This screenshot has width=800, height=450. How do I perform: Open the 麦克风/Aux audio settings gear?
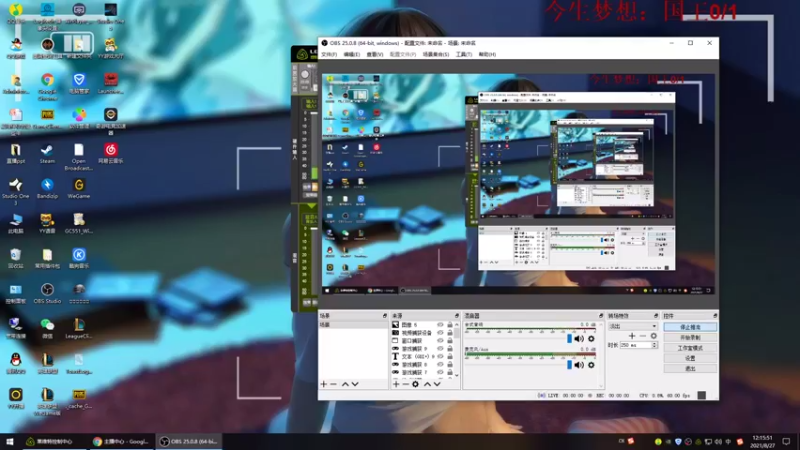coord(591,365)
